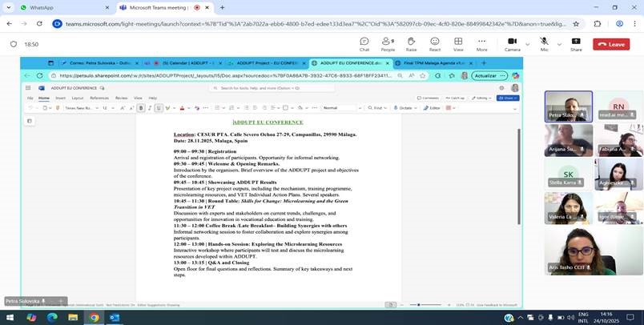Raise your hand in the meeting
The image size is (644, 325).
[411, 43]
